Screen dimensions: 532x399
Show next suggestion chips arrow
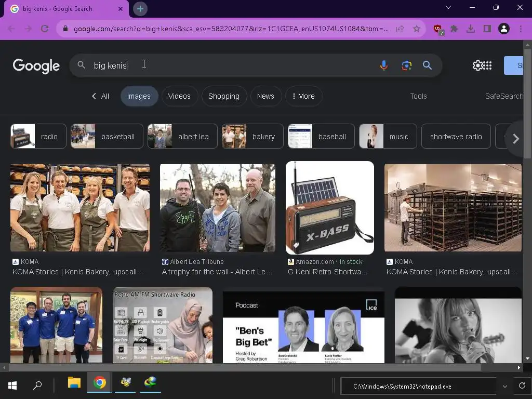pyautogui.click(x=516, y=138)
